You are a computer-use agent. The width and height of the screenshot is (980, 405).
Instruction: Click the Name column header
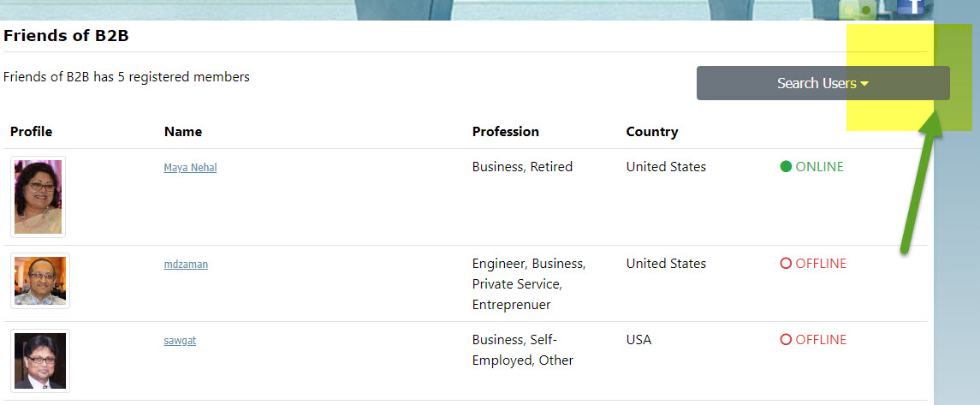click(x=183, y=132)
